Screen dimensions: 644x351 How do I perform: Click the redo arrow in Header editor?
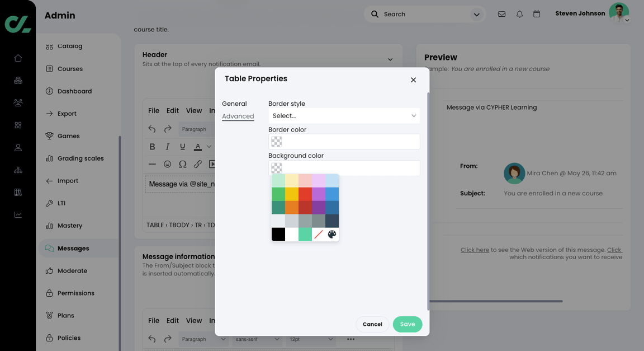tap(168, 129)
